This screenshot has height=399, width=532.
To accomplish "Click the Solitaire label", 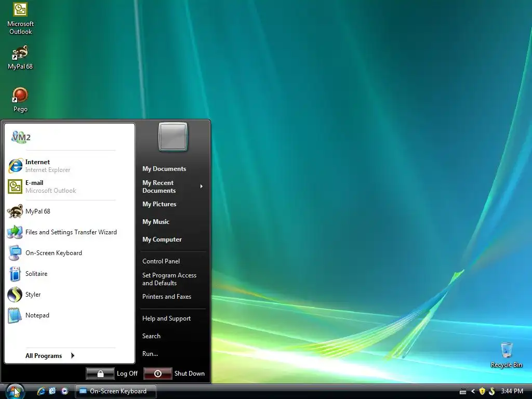I will click(36, 273).
